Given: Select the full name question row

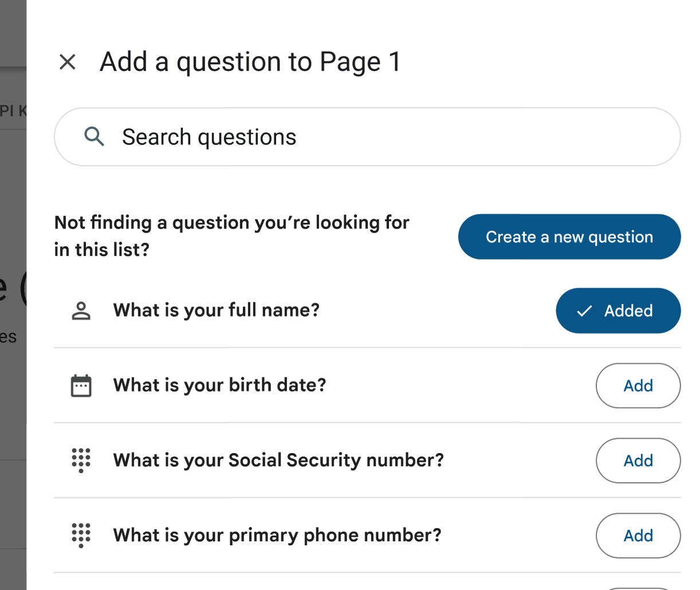Looking at the screenshot, I should tap(216, 310).
